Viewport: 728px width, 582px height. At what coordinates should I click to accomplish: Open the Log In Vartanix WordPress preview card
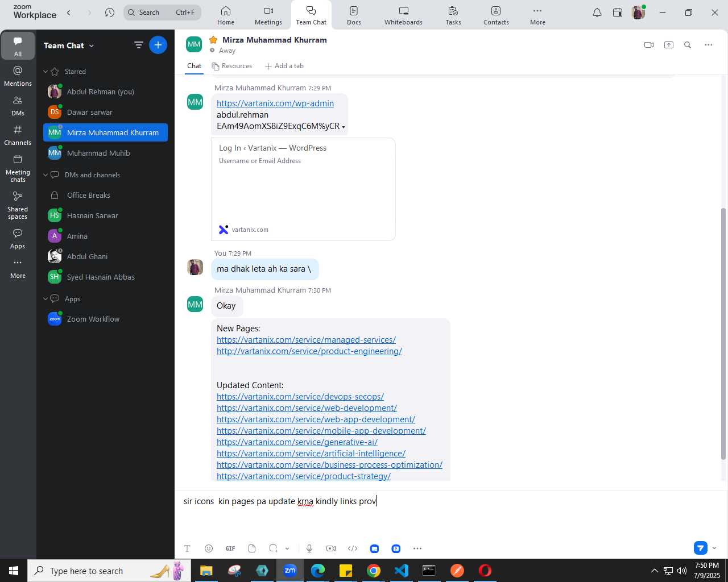(303, 189)
